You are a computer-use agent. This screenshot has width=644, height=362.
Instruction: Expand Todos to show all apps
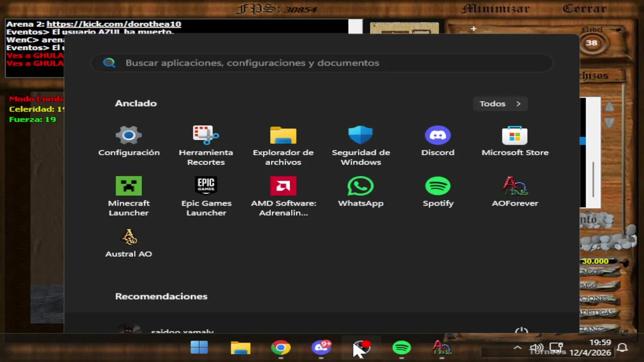pos(500,104)
